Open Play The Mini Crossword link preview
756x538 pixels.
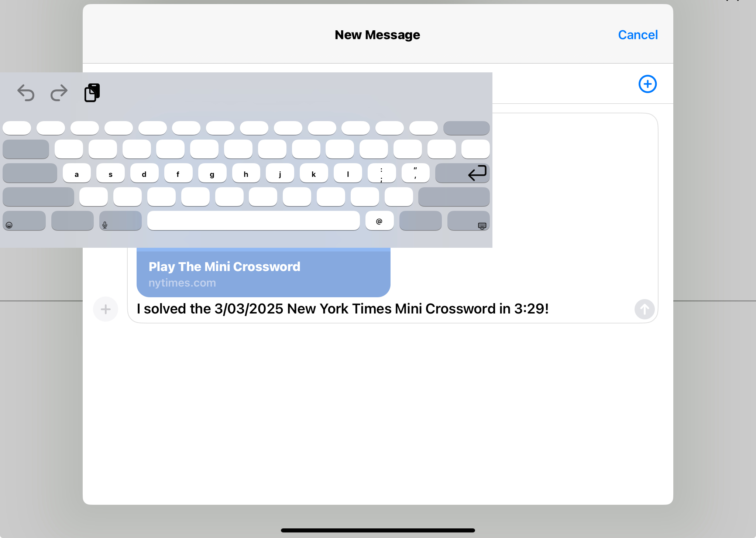(x=263, y=274)
